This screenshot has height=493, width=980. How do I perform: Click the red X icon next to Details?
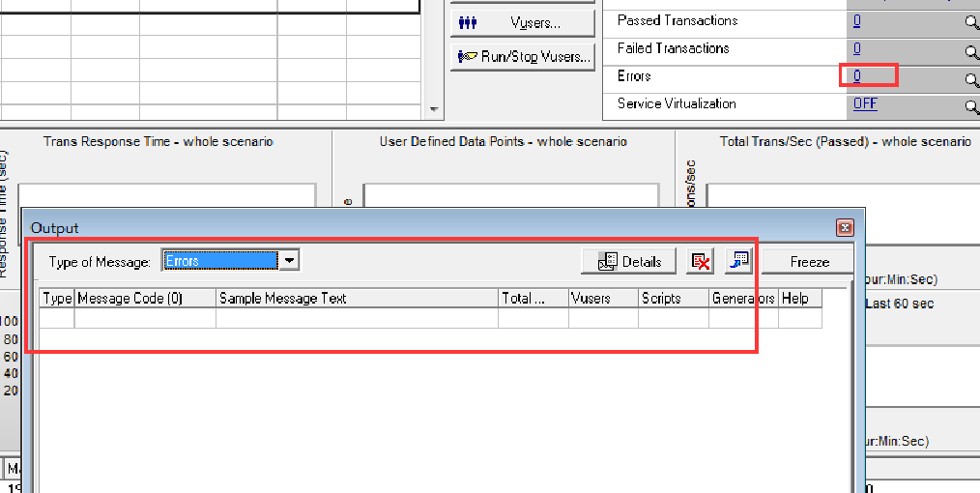700,261
